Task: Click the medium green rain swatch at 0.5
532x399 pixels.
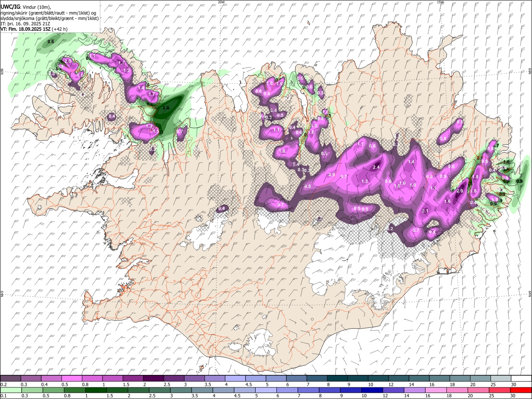Action: [x=54, y=390]
